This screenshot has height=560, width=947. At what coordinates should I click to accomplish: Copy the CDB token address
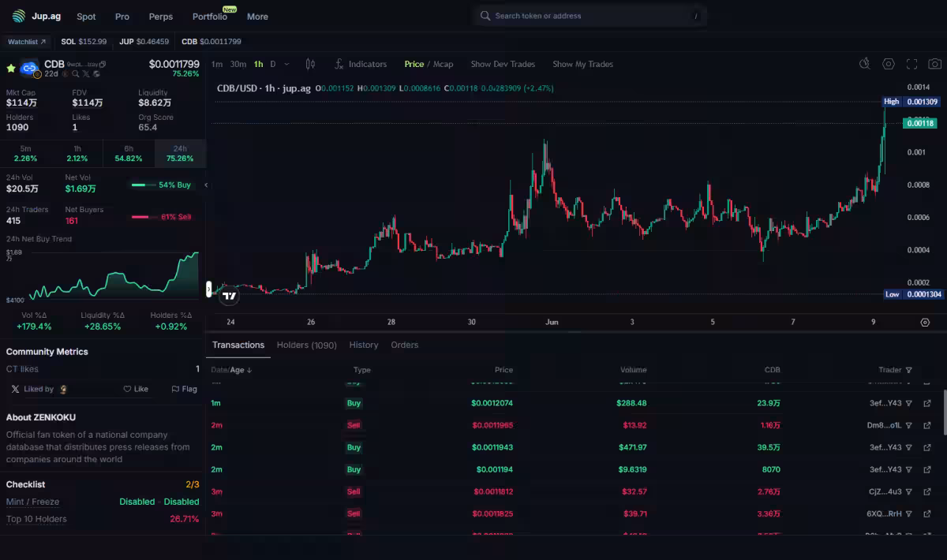(103, 64)
